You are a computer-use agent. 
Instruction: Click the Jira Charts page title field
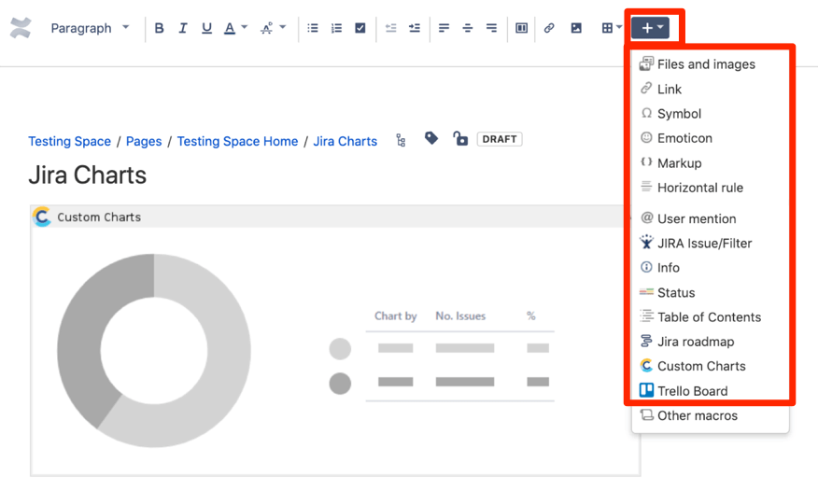coord(87,175)
